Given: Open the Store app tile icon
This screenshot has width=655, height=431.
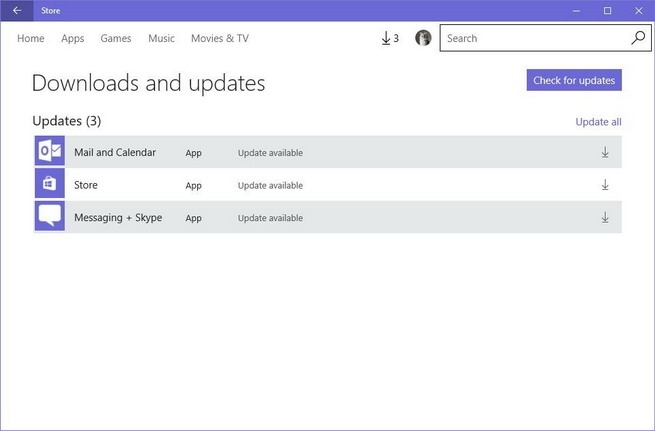Looking at the screenshot, I should click(x=50, y=183).
